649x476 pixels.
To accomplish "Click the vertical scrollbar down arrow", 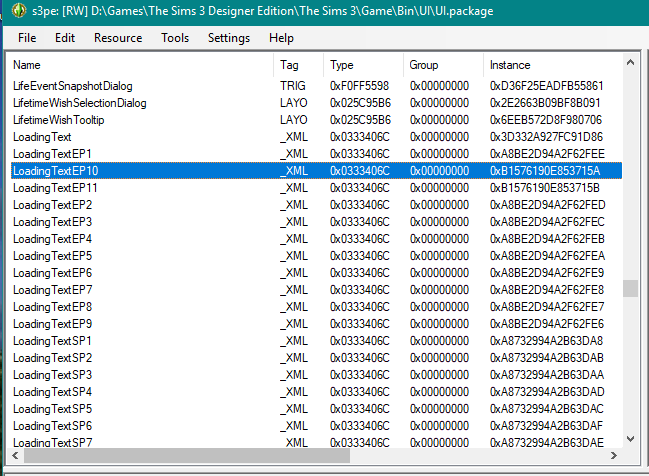I will pyautogui.click(x=630, y=439).
